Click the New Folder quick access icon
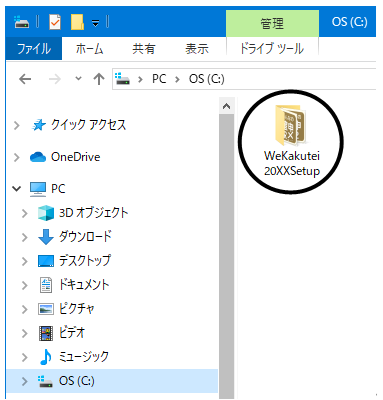Viewport: 383px width, 400px height. 77,22
